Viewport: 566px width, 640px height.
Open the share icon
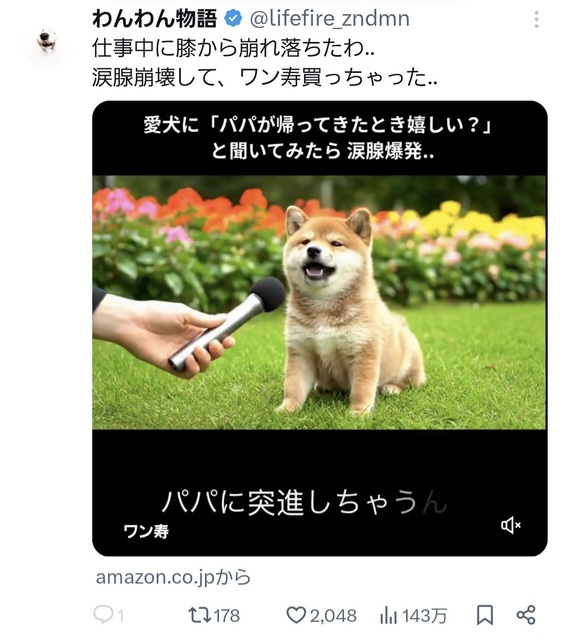tap(526, 615)
